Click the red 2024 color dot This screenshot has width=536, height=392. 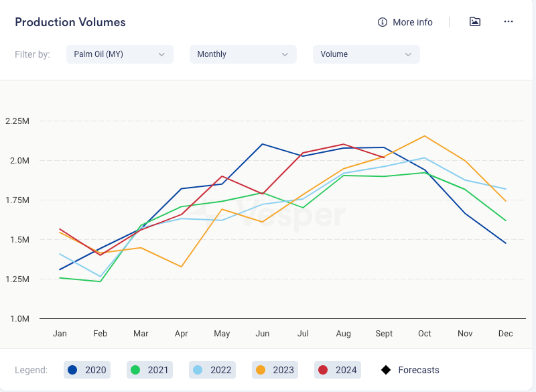tap(322, 370)
